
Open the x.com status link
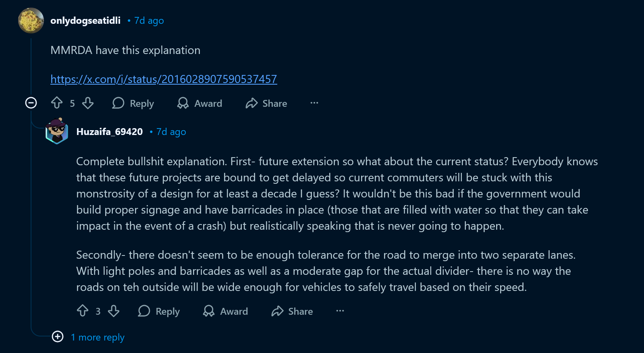pos(164,79)
